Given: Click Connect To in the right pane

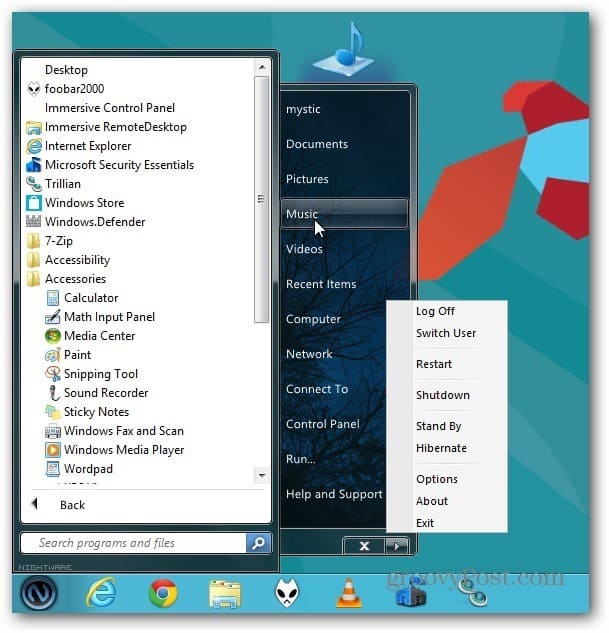Looking at the screenshot, I should tap(317, 389).
